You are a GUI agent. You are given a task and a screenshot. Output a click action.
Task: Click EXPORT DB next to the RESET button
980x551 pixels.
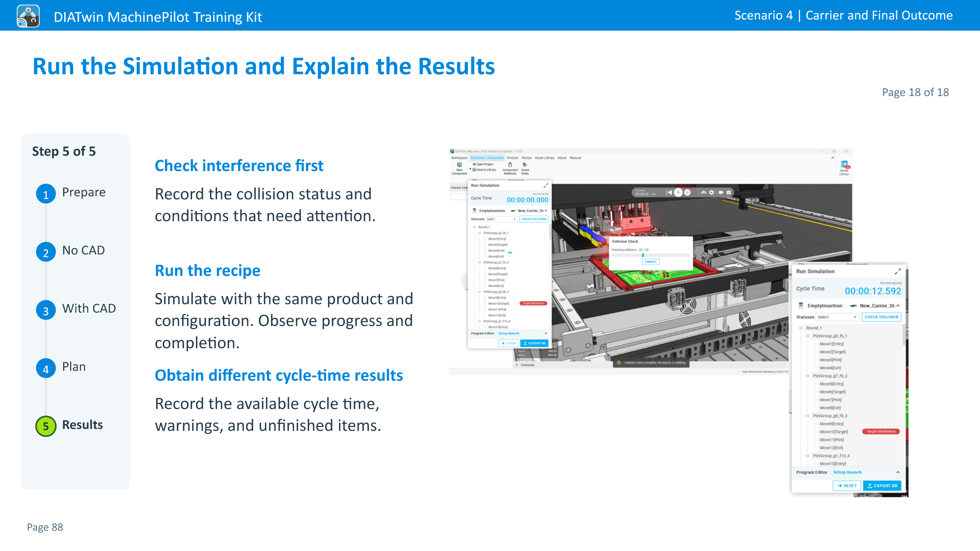[882, 486]
